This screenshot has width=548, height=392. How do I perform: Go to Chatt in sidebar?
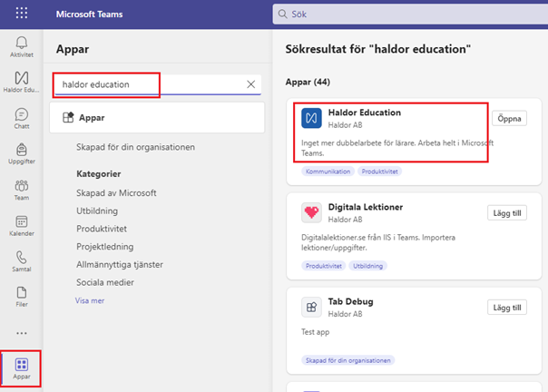point(21,119)
